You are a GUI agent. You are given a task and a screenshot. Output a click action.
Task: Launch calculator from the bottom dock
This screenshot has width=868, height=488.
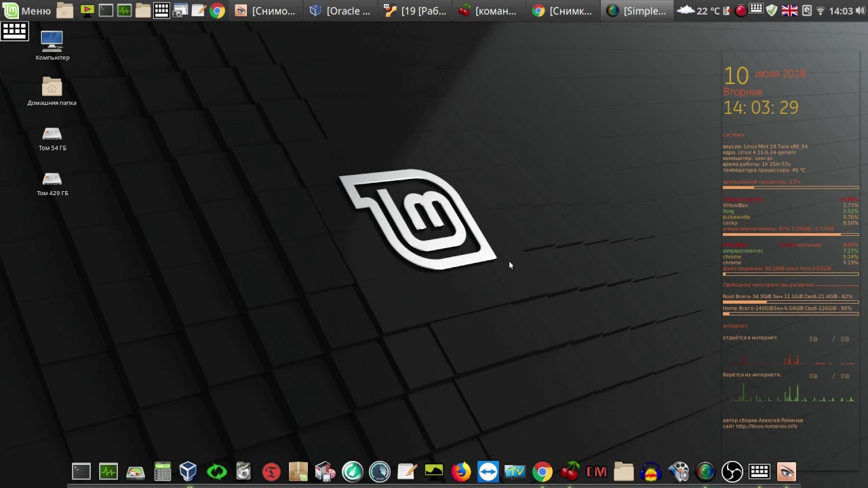click(x=163, y=471)
